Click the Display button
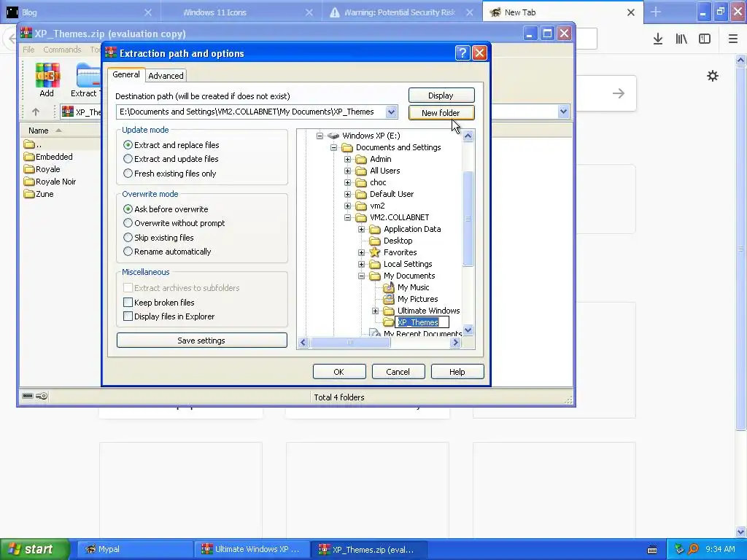The height and width of the screenshot is (560, 747). click(x=441, y=96)
